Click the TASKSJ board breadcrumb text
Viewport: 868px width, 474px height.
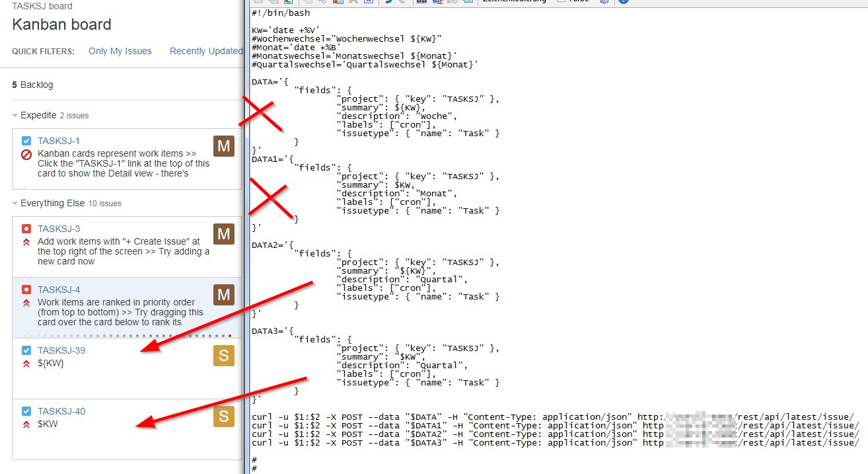click(x=42, y=7)
